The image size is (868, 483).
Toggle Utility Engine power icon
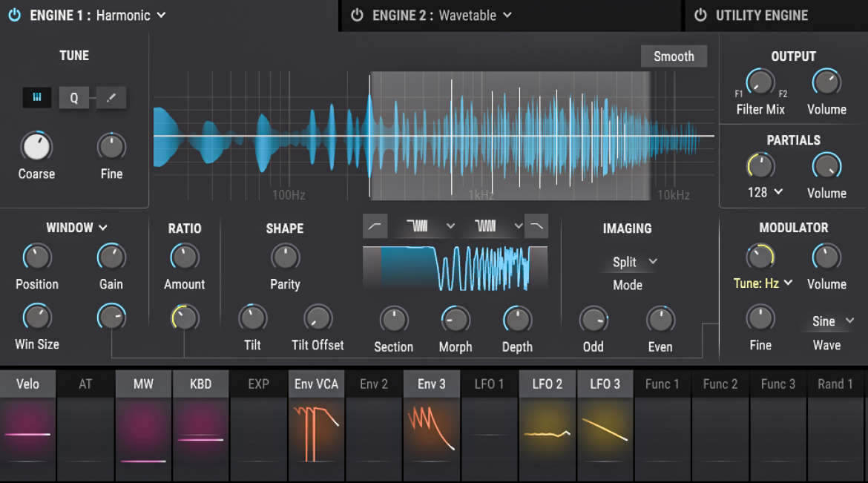point(700,15)
